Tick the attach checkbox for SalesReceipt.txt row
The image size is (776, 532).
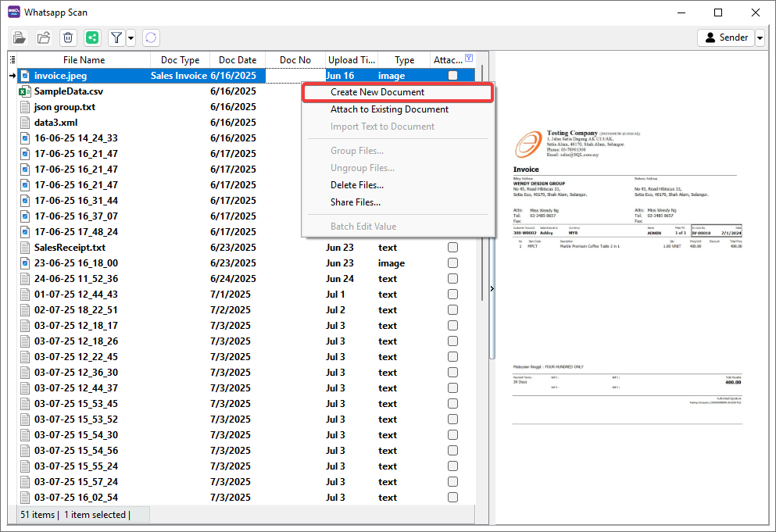click(x=452, y=248)
